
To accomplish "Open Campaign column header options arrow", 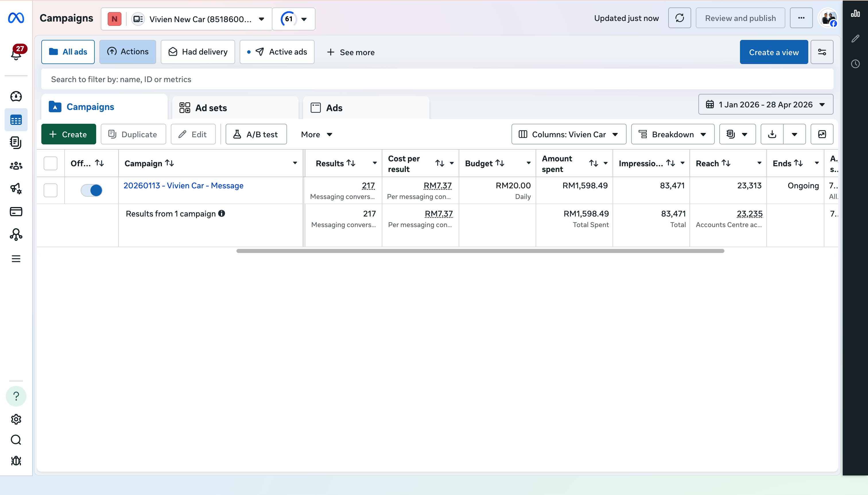I will 295,163.
